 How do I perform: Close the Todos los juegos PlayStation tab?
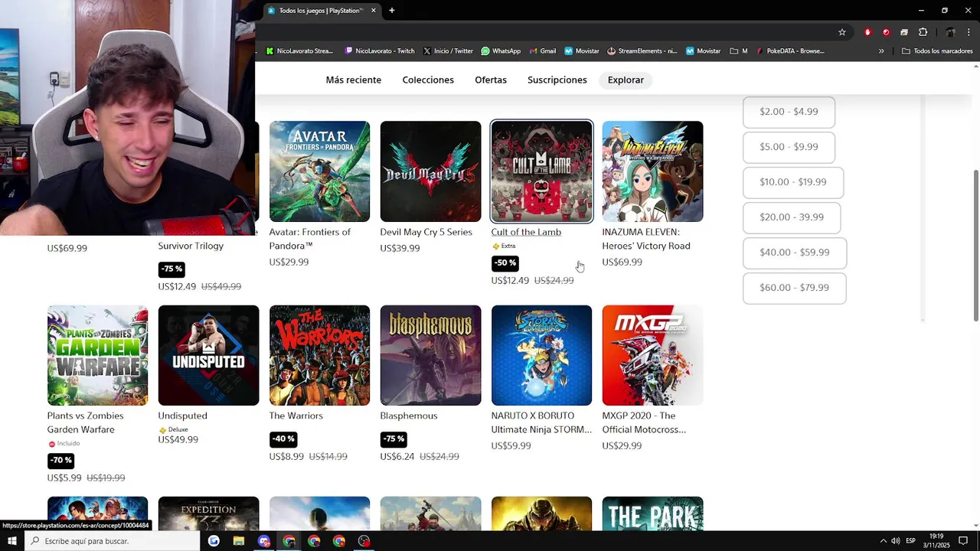(x=374, y=11)
